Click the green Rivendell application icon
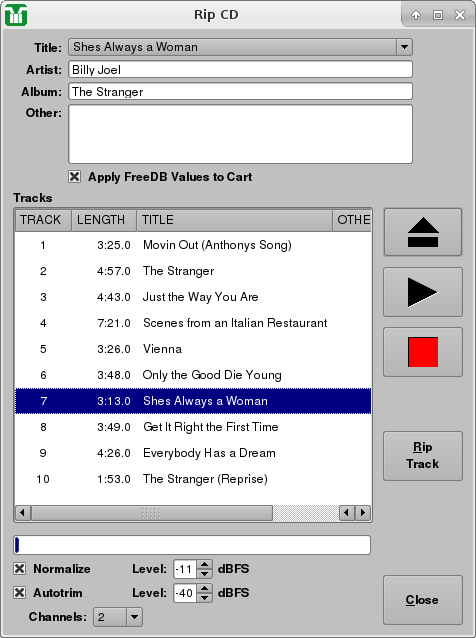This screenshot has height=638, width=476. 16,15
